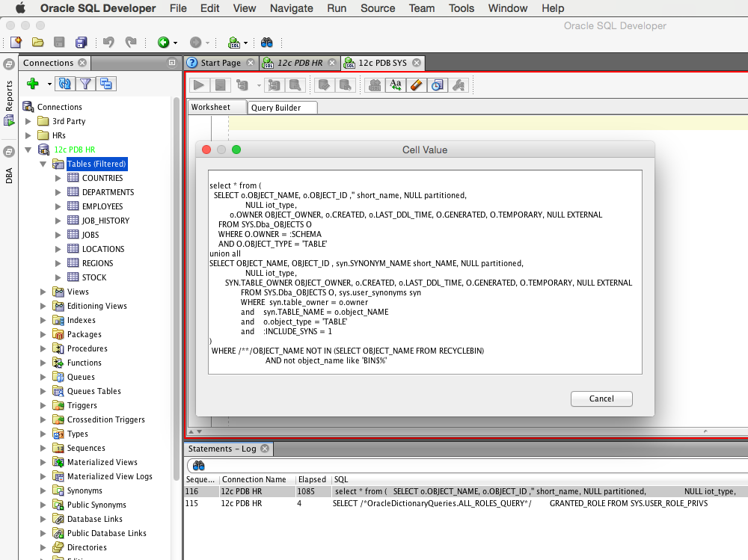The image size is (748, 560).
Task: Click the Save All toolbar icon
Action: pyautogui.click(x=81, y=43)
